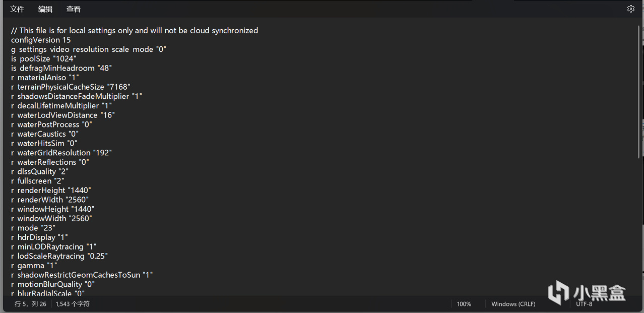Click the renderHeight "1440" line
The image size is (644, 313).
51,190
